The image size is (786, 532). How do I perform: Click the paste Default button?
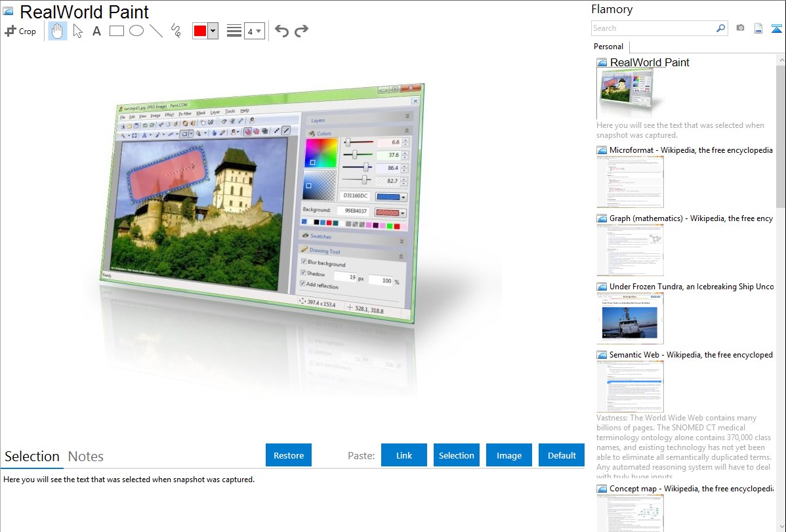point(562,455)
